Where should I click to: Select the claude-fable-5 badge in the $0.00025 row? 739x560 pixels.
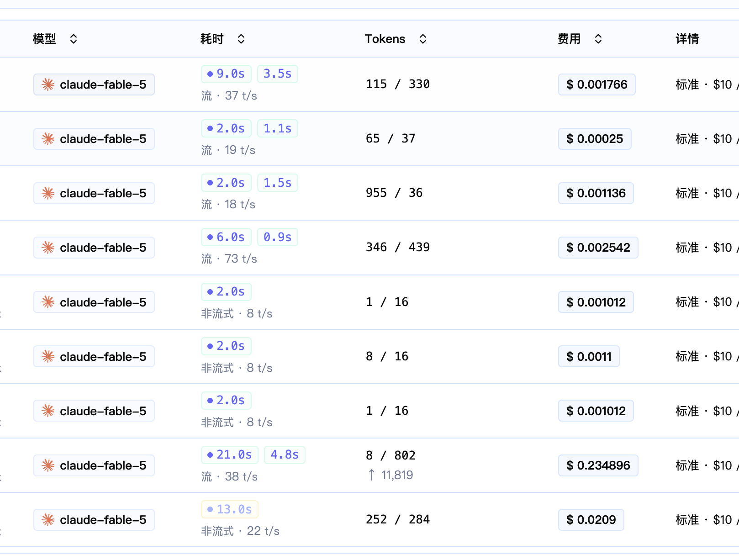tap(94, 139)
